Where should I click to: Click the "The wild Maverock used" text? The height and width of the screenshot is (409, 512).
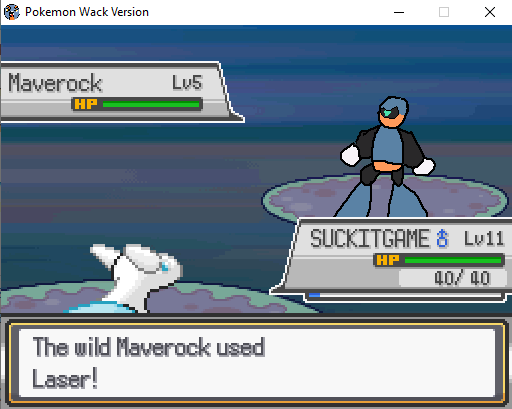(149, 347)
